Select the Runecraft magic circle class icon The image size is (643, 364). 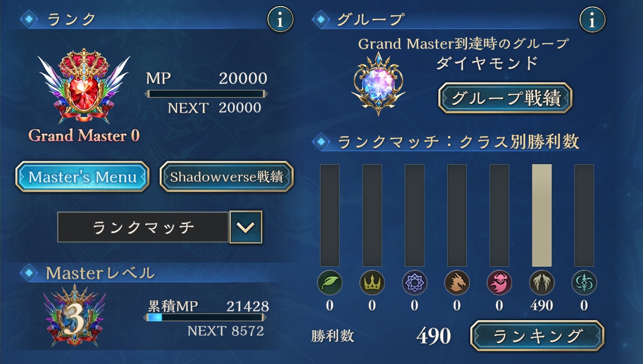pos(414,283)
